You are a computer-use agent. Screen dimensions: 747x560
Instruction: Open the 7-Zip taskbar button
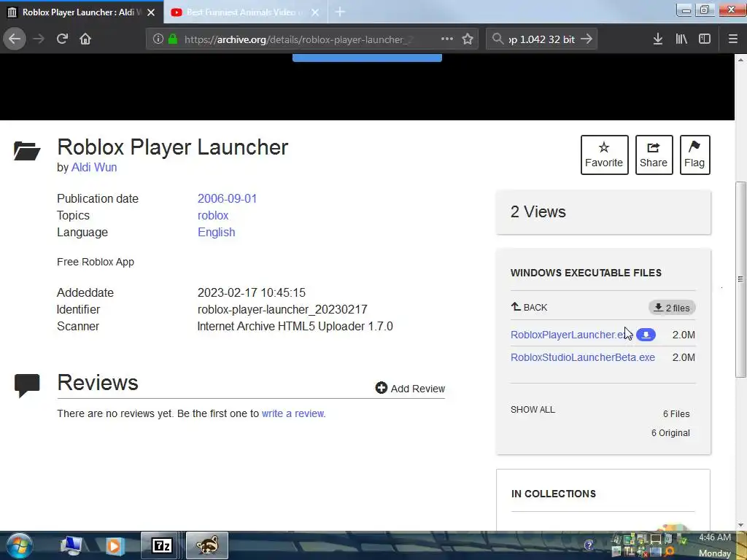pos(161,545)
